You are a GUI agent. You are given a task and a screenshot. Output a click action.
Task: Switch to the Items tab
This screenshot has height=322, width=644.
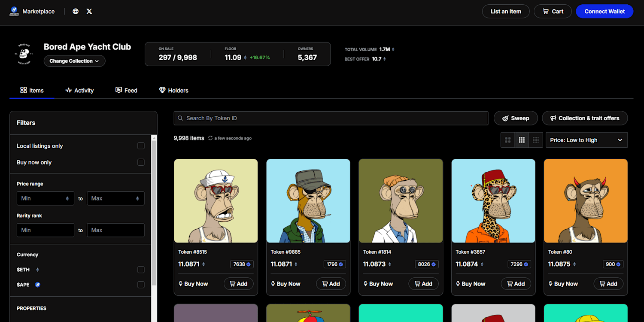(x=32, y=91)
